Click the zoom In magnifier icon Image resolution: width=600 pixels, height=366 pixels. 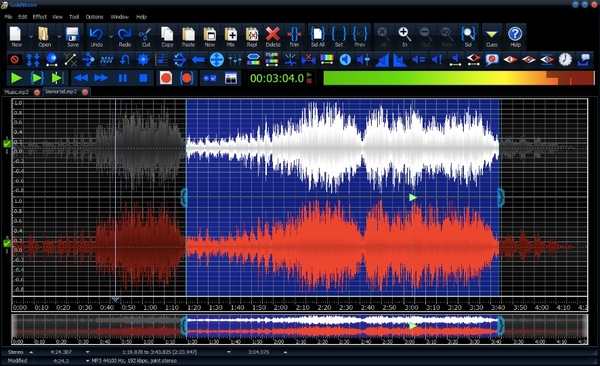click(404, 34)
